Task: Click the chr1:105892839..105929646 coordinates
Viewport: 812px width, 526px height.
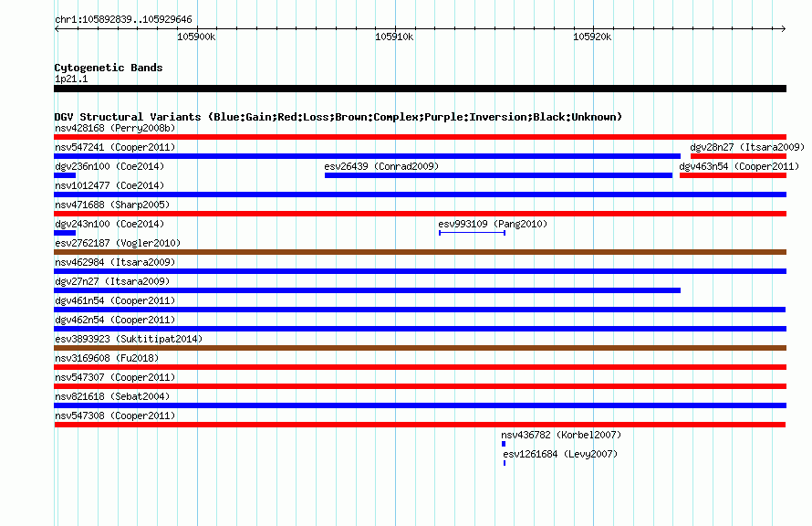Action: (123, 19)
